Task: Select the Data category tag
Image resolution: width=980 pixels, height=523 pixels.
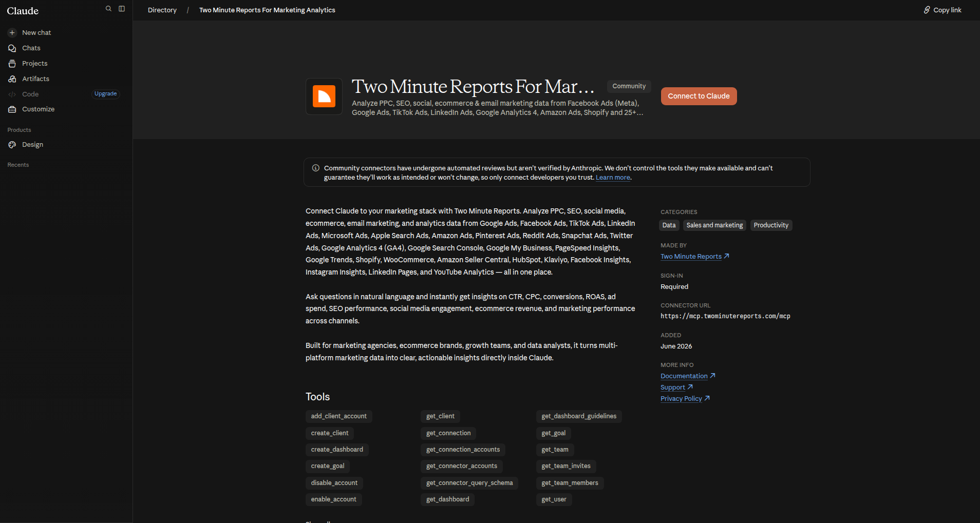Action: click(669, 225)
